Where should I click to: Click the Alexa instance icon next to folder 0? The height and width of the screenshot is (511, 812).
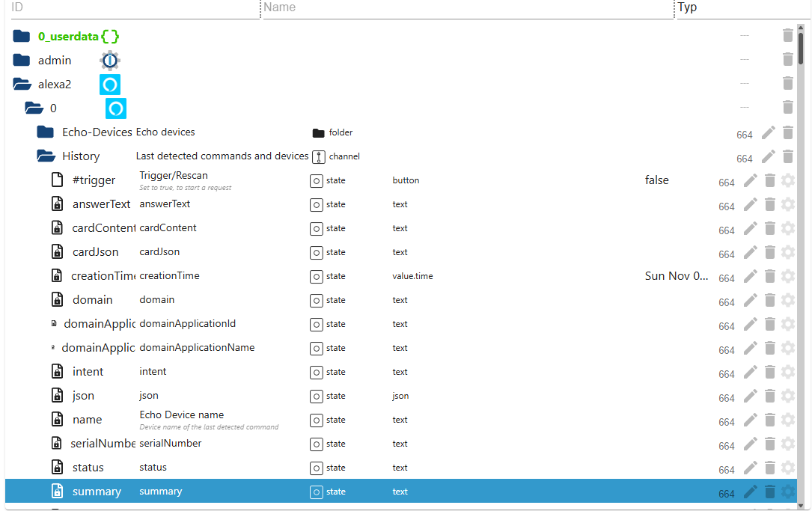pos(116,108)
